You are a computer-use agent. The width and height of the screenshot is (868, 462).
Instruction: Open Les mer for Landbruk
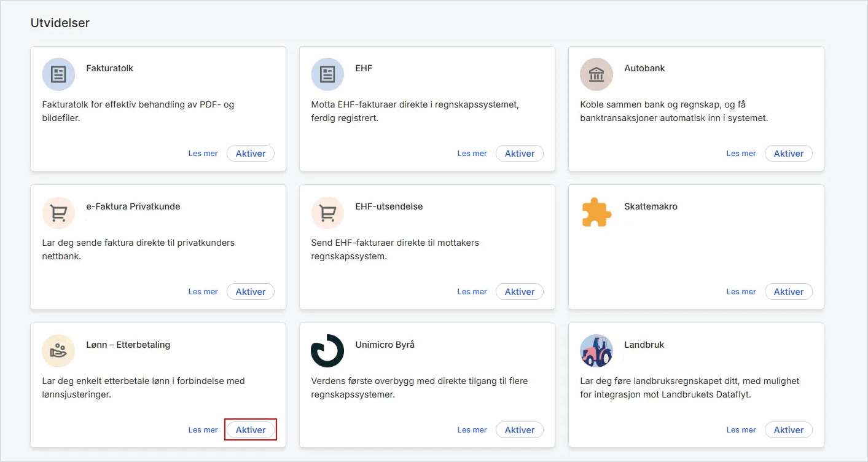[741, 430]
